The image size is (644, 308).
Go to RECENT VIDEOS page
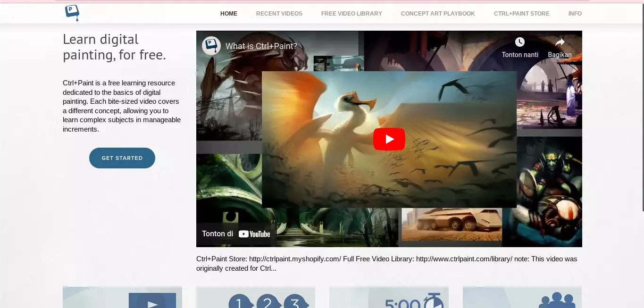coord(279,14)
